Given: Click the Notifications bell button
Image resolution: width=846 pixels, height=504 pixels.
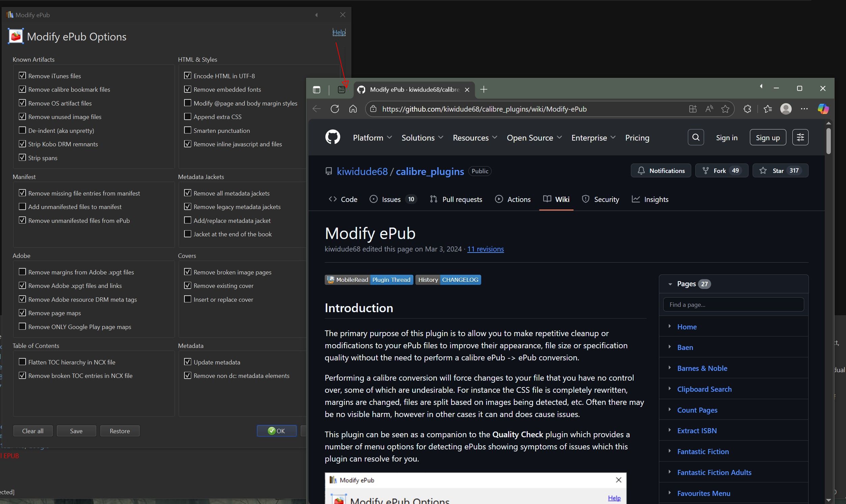Looking at the screenshot, I should pyautogui.click(x=661, y=171).
